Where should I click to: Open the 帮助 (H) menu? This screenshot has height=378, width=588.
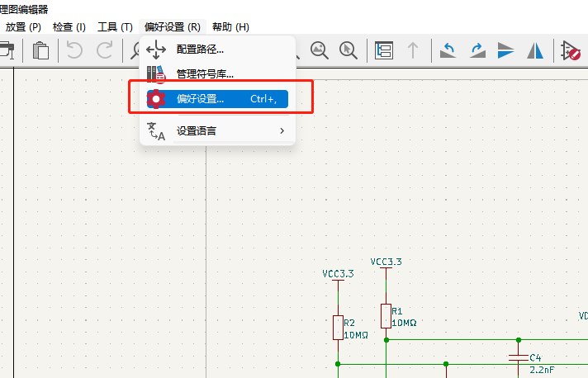(x=230, y=27)
